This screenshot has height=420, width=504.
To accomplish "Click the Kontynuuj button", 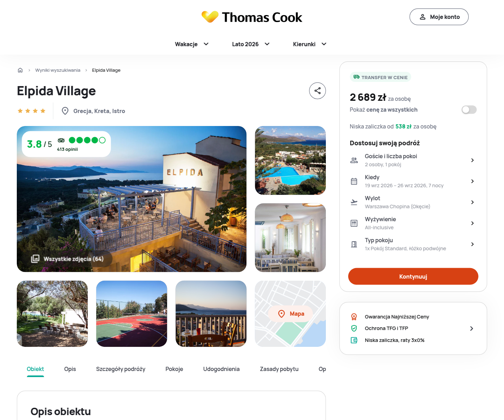I will click(413, 276).
